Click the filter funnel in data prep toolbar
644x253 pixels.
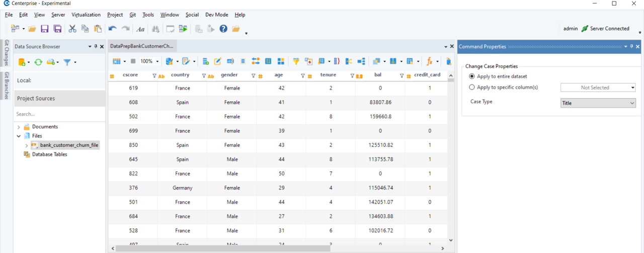pos(296,61)
